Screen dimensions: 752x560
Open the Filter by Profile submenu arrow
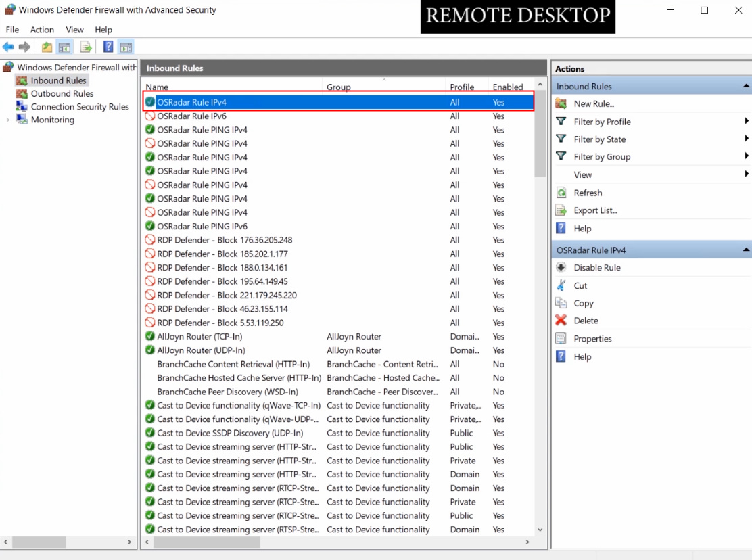(746, 121)
